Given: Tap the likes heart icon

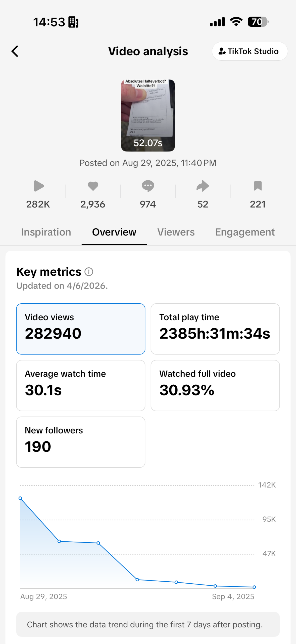Looking at the screenshot, I should tap(93, 186).
